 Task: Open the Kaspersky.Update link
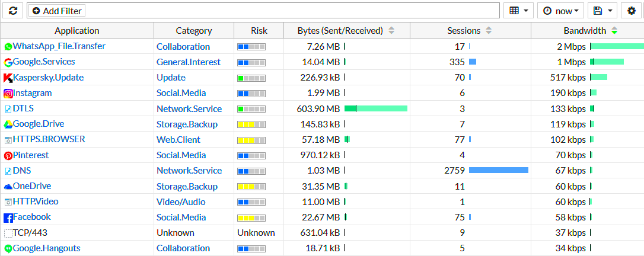point(49,77)
